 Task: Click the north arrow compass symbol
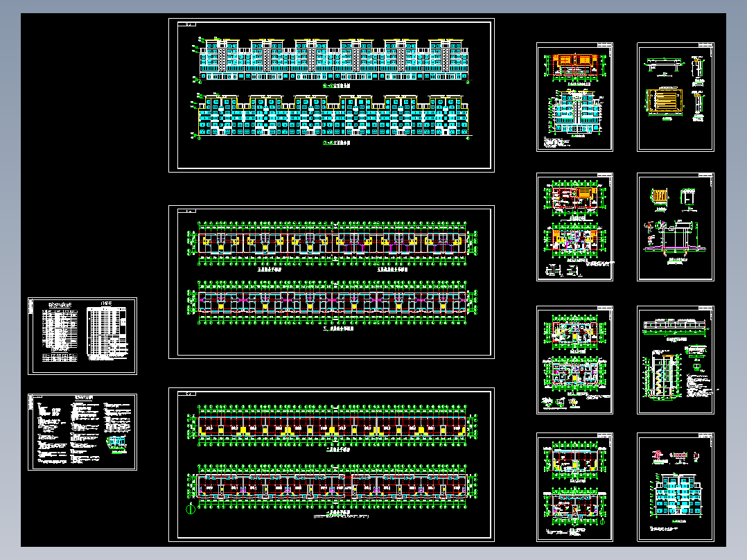[191, 508]
